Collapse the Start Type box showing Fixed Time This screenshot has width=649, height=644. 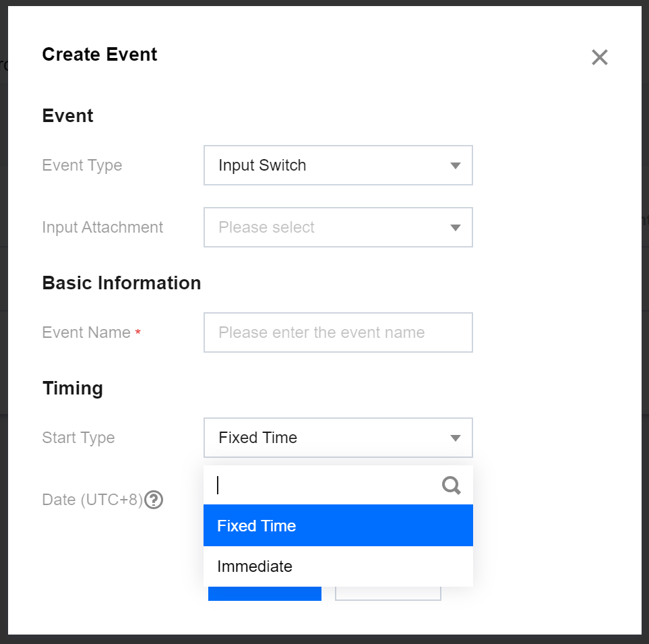(x=337, y=438)
